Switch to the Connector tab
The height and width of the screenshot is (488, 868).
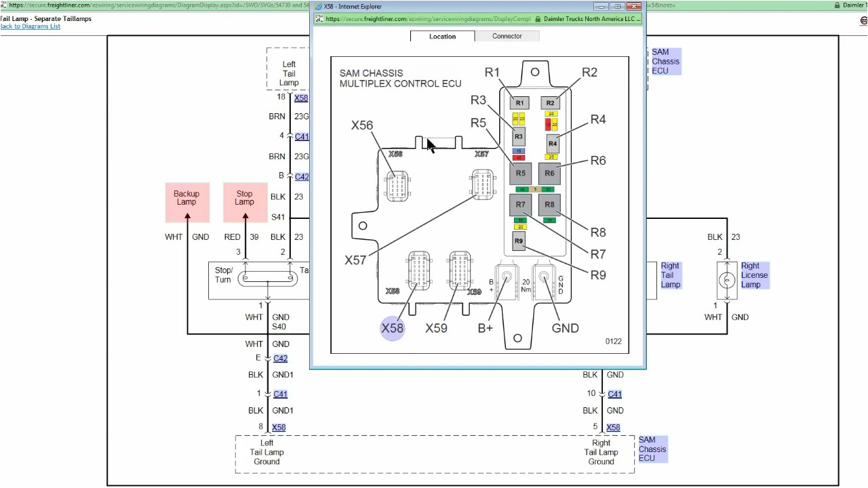(507, 36)
